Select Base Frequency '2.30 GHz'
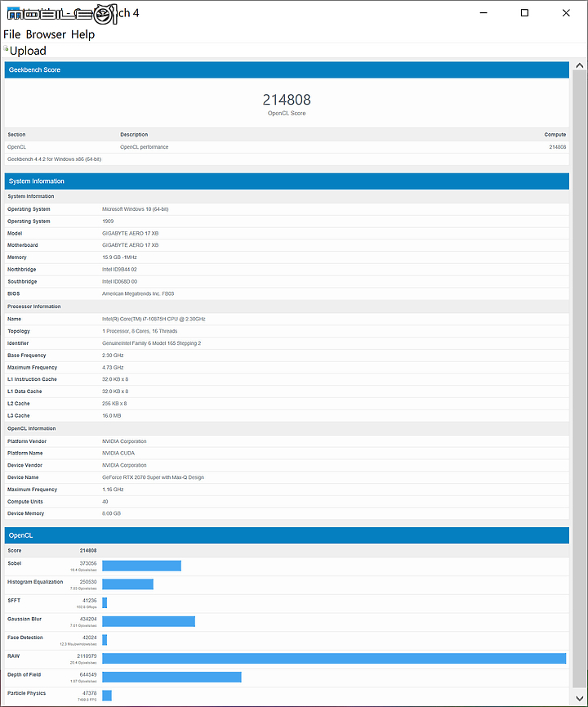This screenshot has height=707, width=588. tap(113, 356)
